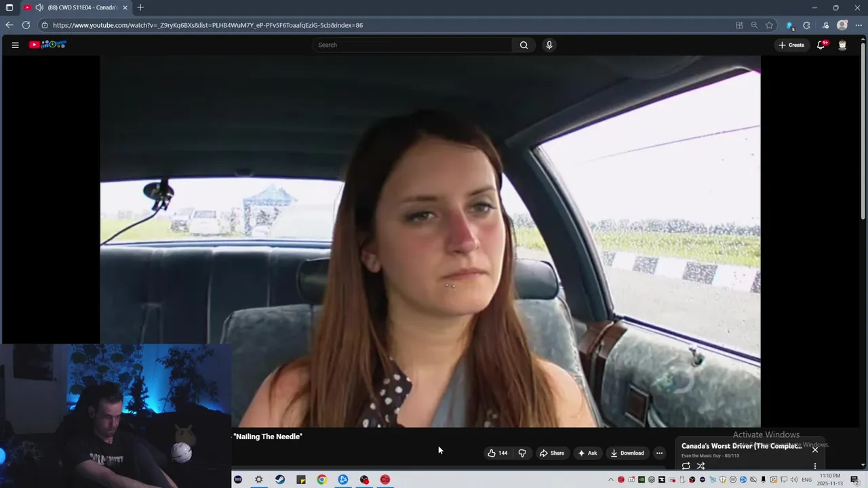The width and height of the screenshot is (868, 488).
Task: Click the video player to pause
Action: pos(431,241)
